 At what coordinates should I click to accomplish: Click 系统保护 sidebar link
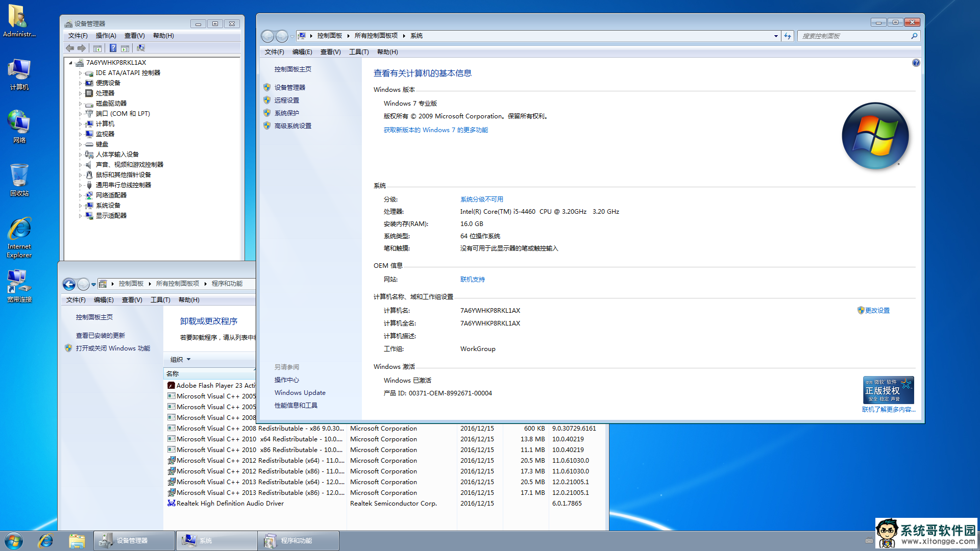(x=286, y=113)
